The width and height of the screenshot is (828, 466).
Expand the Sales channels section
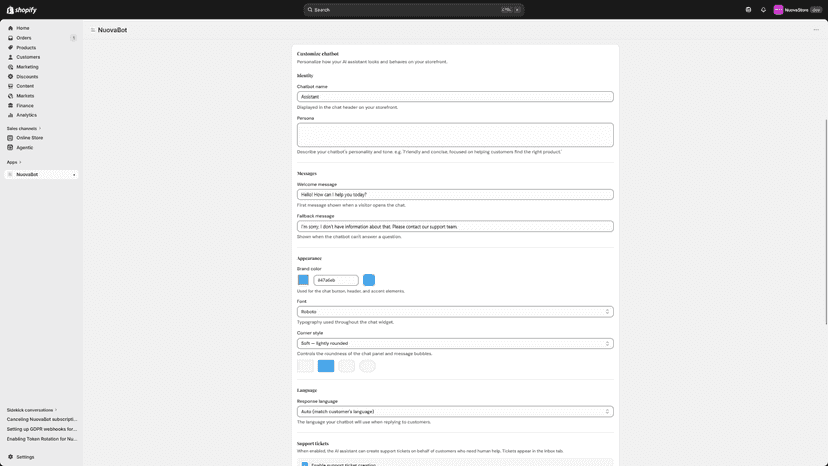click(24, 128)
